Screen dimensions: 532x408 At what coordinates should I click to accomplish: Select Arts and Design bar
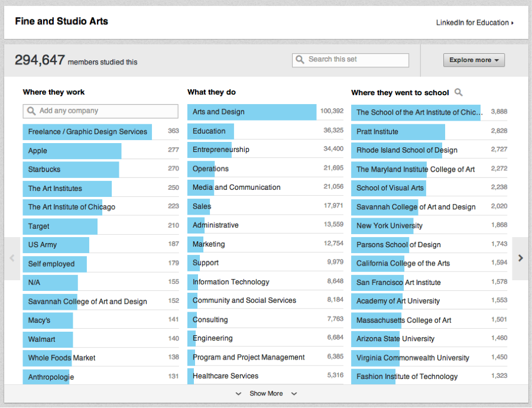[252, 112]
